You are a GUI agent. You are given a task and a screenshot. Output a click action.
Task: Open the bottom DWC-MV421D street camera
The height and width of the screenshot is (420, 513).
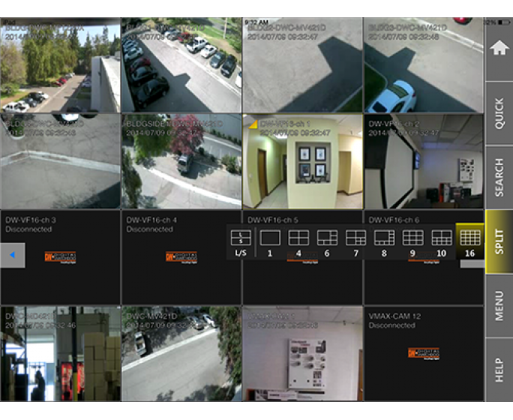[x=181, y=353]
